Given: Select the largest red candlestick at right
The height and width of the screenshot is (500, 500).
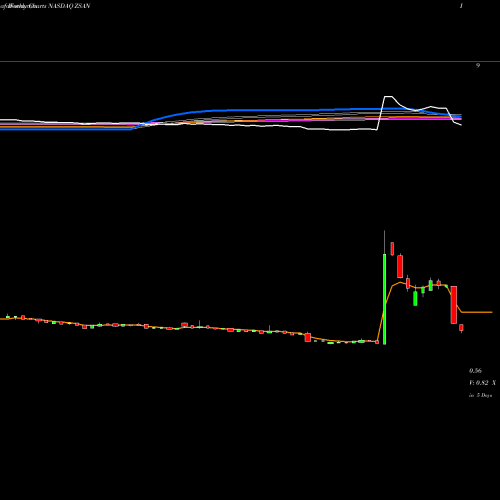Looking at the screenshot, I should (x=454, y=305).
